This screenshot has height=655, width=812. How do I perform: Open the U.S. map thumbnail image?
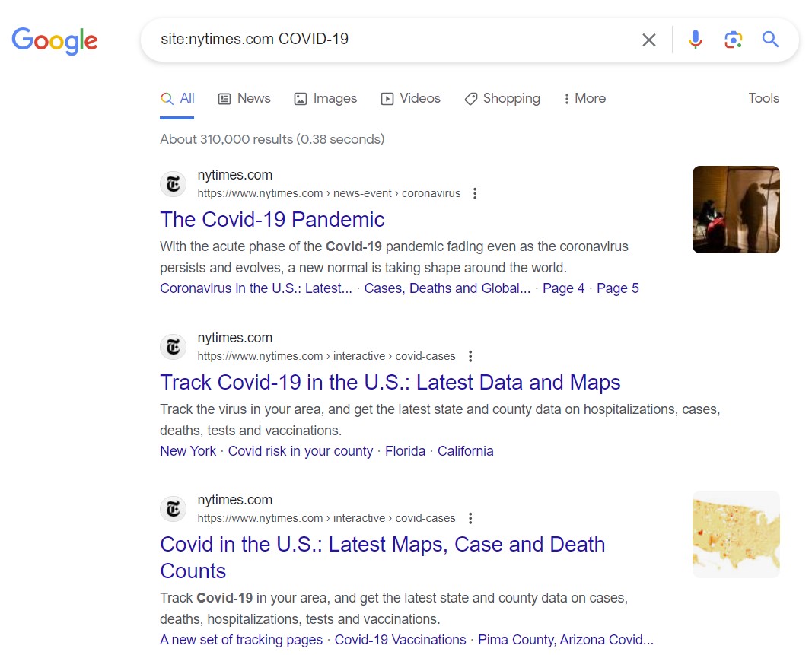pyautogui.click(x=736, y=534)
